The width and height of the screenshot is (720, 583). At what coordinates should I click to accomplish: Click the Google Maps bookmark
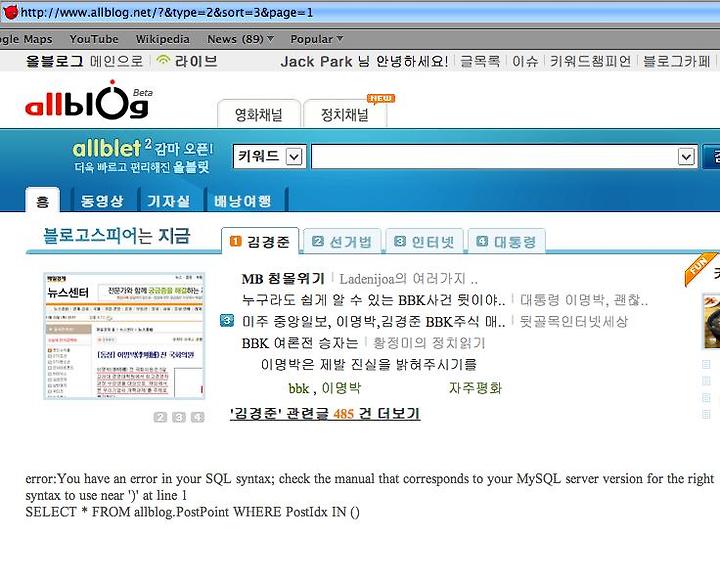26,39
